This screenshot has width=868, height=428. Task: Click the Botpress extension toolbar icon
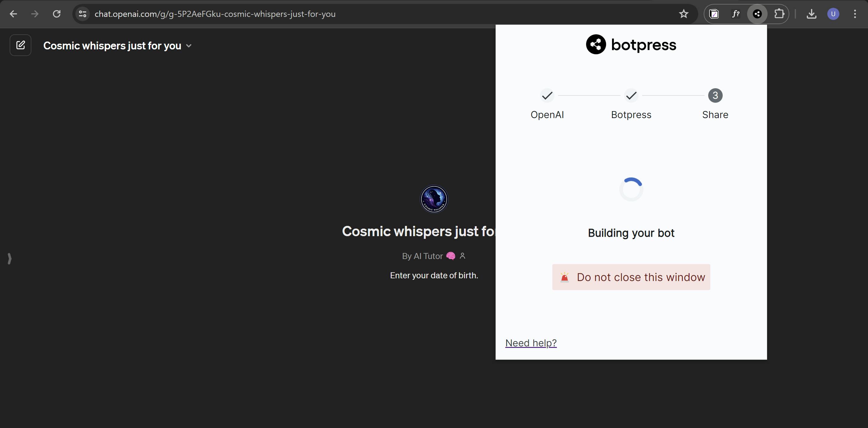757,14
